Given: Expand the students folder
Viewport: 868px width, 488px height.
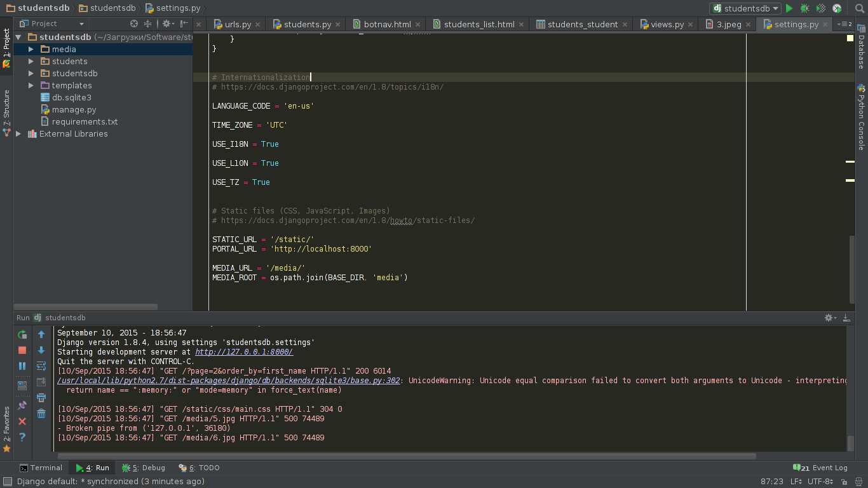Looking at the screenshot, I should 31,61.
